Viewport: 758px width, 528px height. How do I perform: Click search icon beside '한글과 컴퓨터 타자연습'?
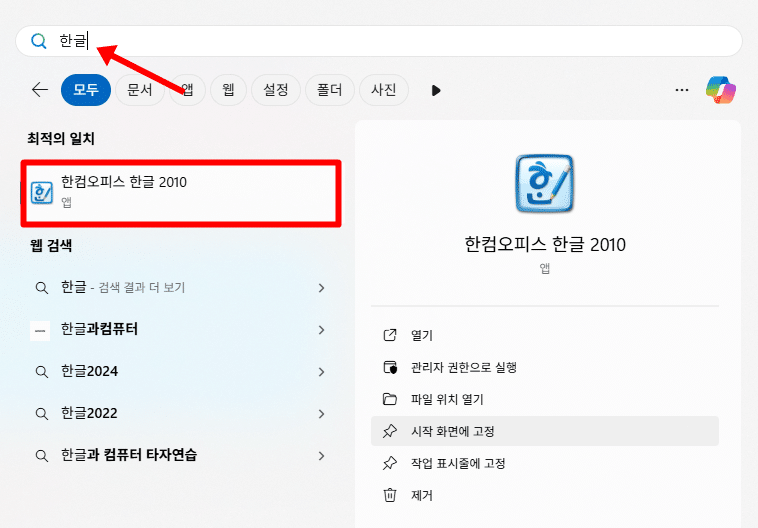click(x=42, y=456)
